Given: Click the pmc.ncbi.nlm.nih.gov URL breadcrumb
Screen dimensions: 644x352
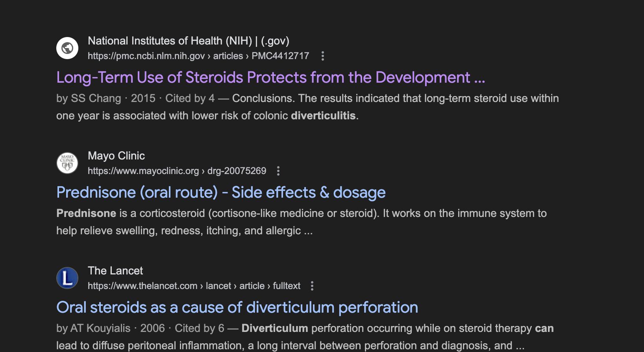Looking at the screenshot, I should coord(198,56).
